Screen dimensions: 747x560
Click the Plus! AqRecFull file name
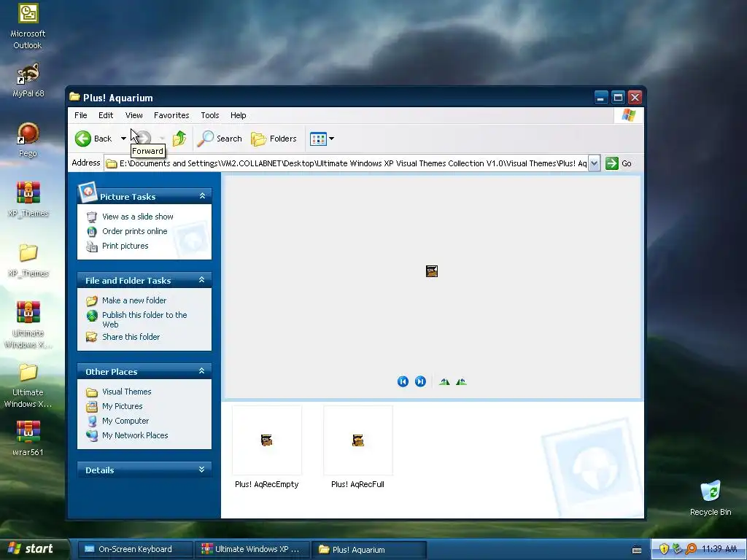coord(357,484)
